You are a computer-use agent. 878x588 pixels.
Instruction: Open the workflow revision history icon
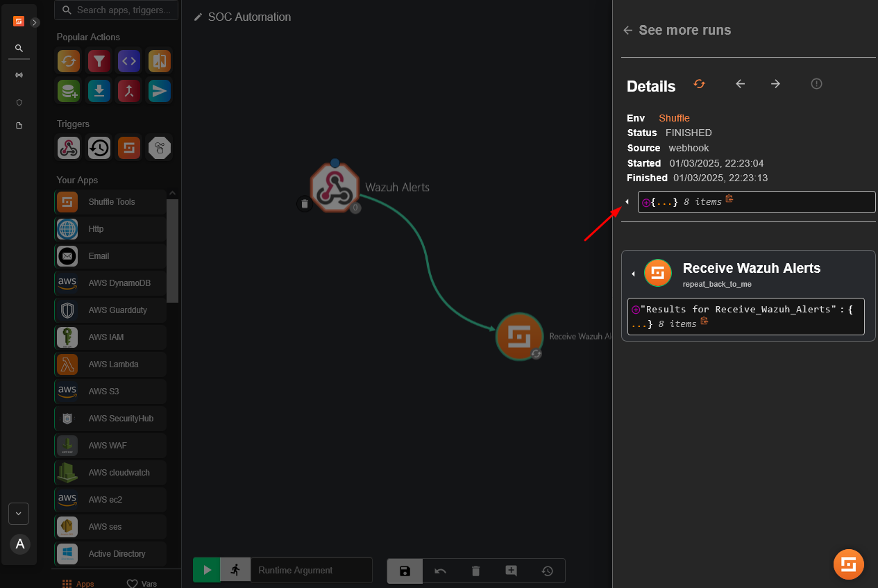tap(547, 571)
